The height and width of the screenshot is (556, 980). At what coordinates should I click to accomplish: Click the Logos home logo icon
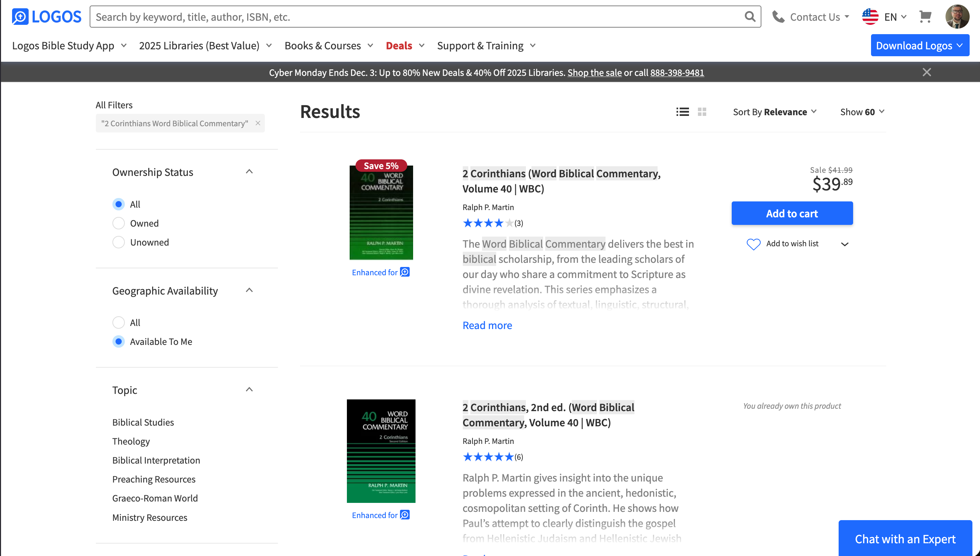point(20,17)
